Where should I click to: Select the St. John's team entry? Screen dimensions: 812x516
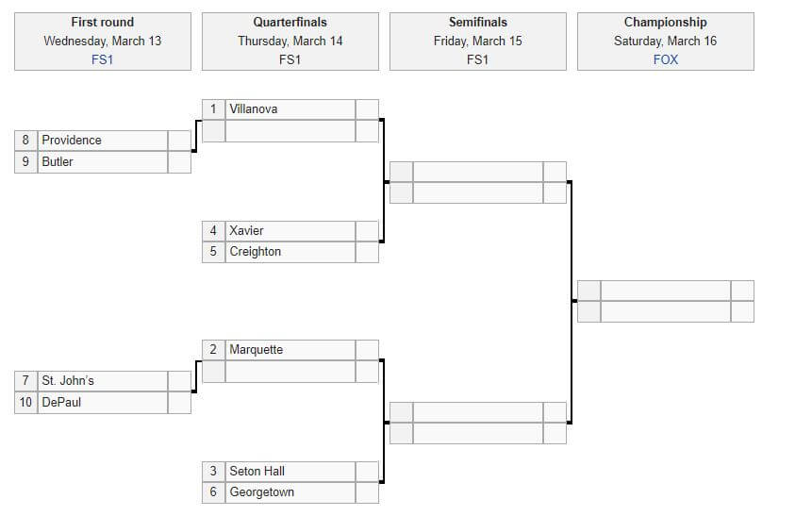coord(68,381)
